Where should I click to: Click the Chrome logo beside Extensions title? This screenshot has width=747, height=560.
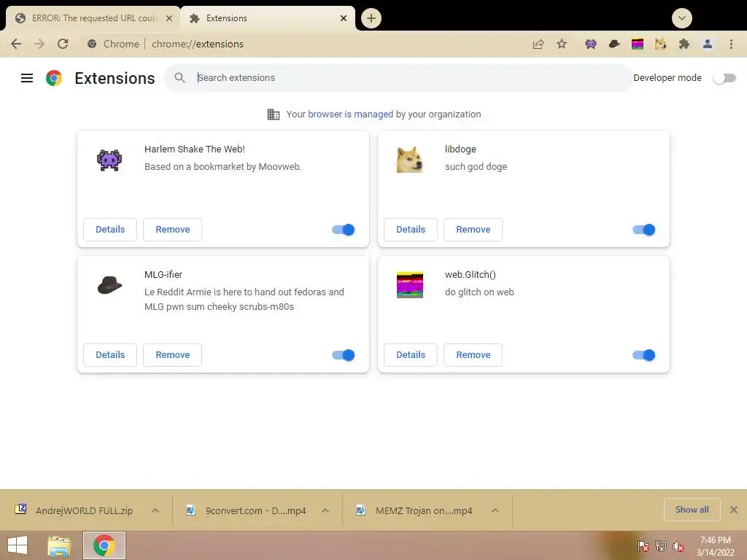pyautogui.click(x=54, y=78)
